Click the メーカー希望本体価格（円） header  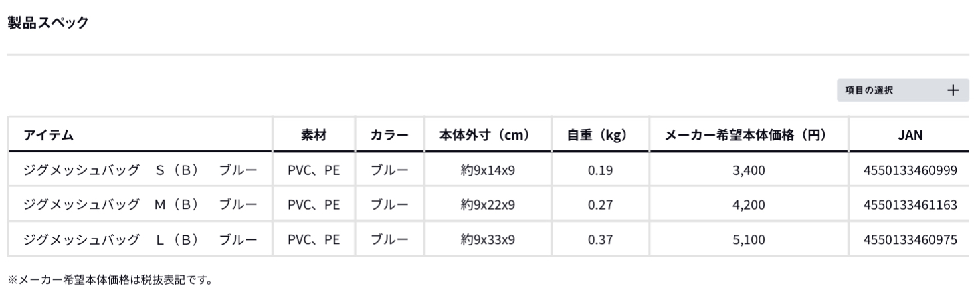point(749,135)
